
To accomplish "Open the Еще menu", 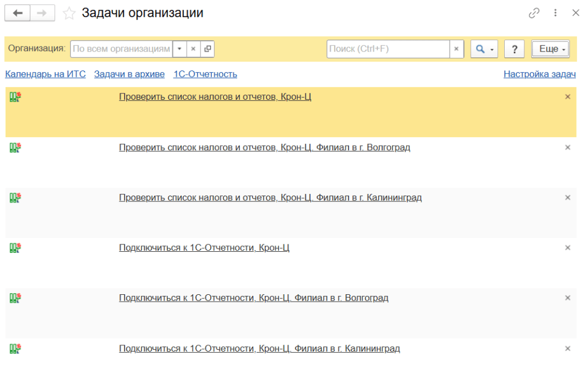I will click(550, 49).
